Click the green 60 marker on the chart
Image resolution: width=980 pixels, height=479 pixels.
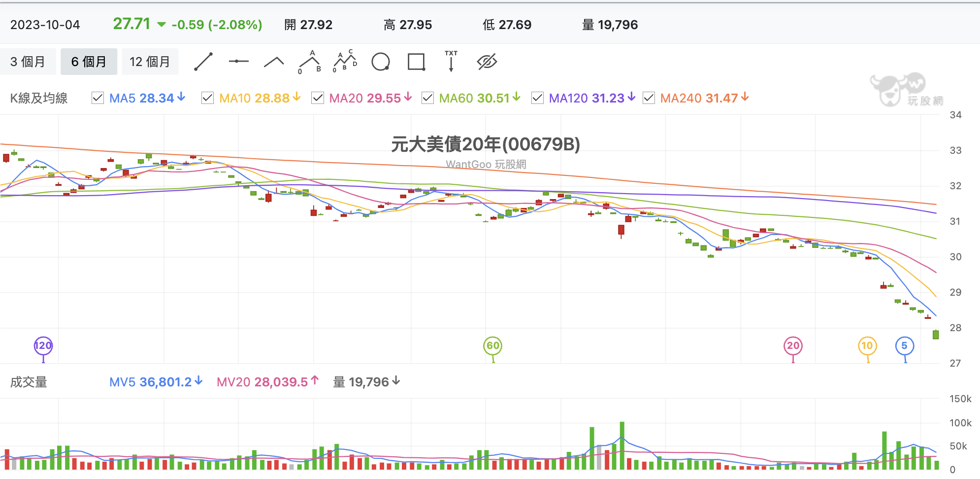493,345
